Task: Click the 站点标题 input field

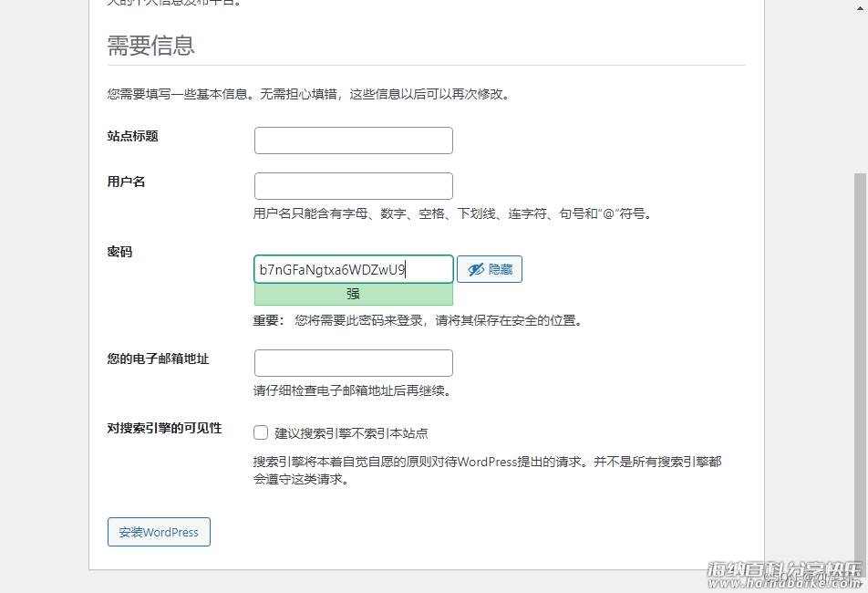Action: [x=353, y=140]
